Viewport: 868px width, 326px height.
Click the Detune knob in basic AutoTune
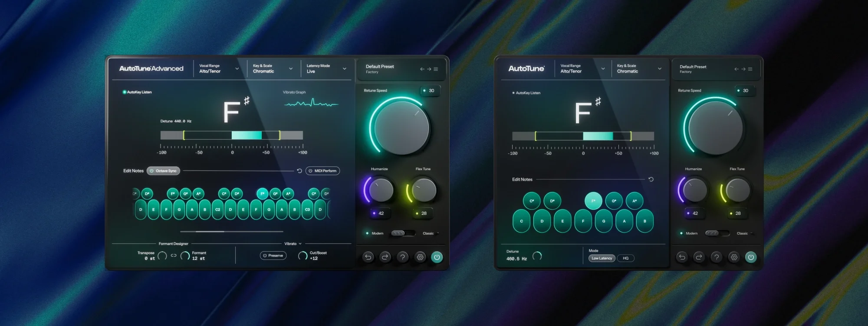(537, 256)
